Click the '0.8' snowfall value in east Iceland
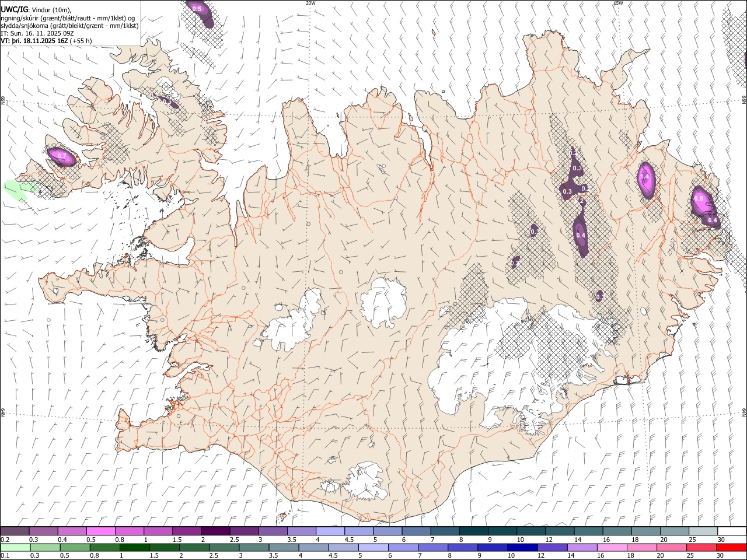 coord(699,198)
